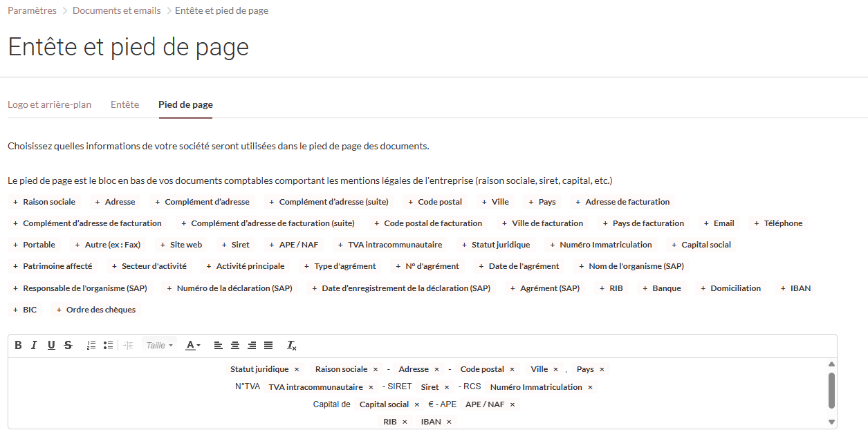
Task: Add the Type d'agrément field
Action: (x=340, y=266)
